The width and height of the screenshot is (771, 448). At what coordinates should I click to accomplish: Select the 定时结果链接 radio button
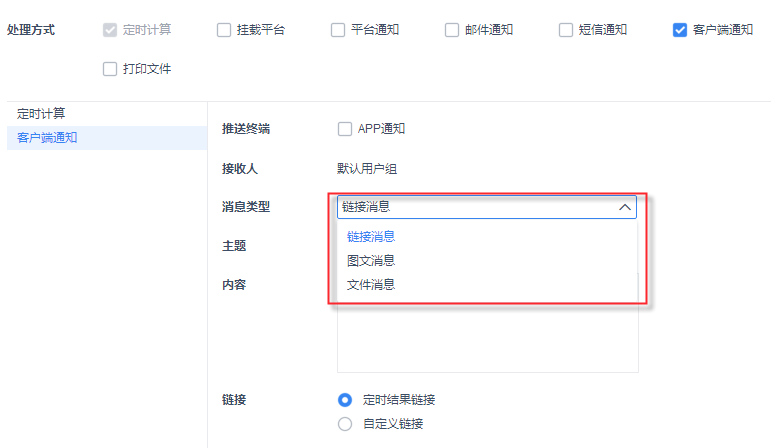[x=346, y=400]
